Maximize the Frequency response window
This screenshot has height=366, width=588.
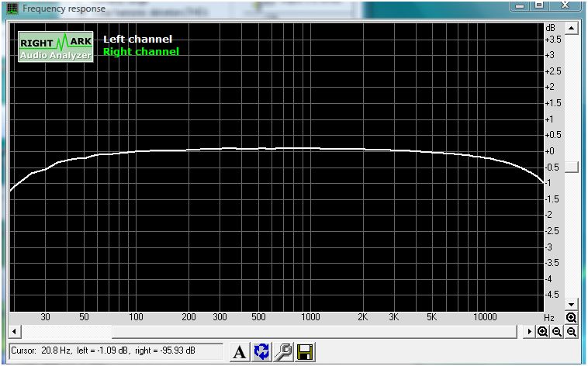tap(538, 7)
